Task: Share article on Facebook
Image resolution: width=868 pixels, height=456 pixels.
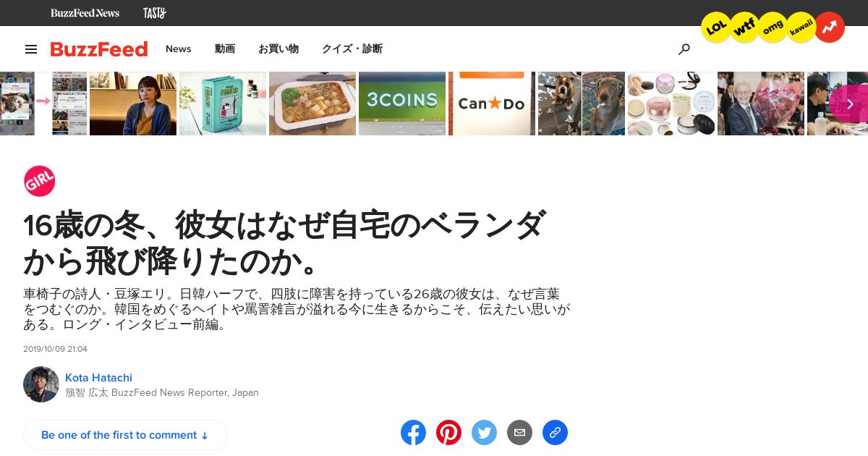Action: pyautogui.click(x=414, y=433)
